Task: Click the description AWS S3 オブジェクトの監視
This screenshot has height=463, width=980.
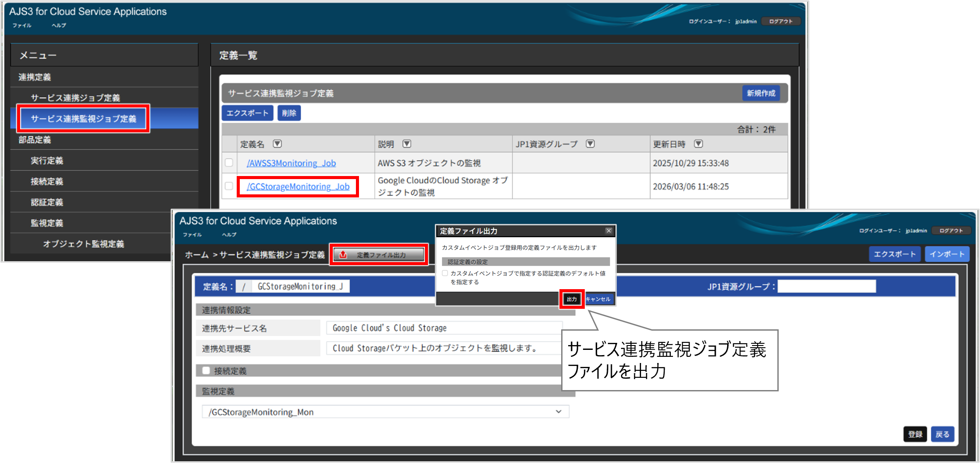Action: tap(429, 163)
